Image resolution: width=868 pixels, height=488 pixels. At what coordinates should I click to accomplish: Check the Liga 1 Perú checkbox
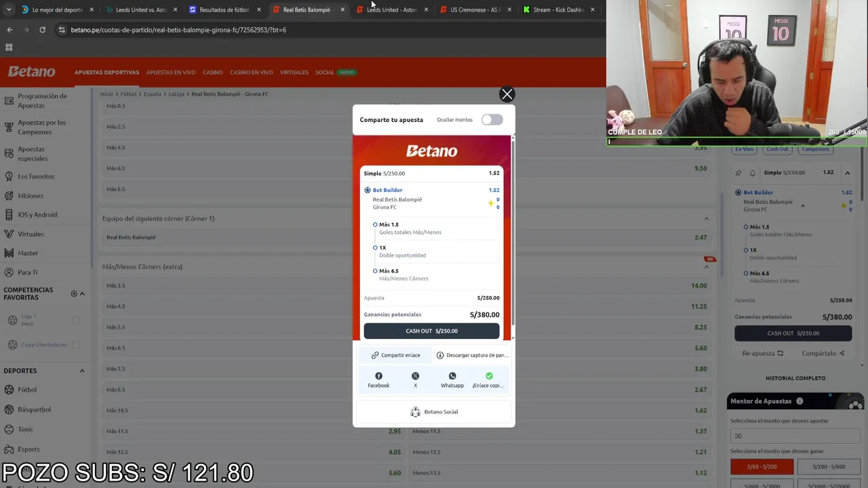coord(75,320)
